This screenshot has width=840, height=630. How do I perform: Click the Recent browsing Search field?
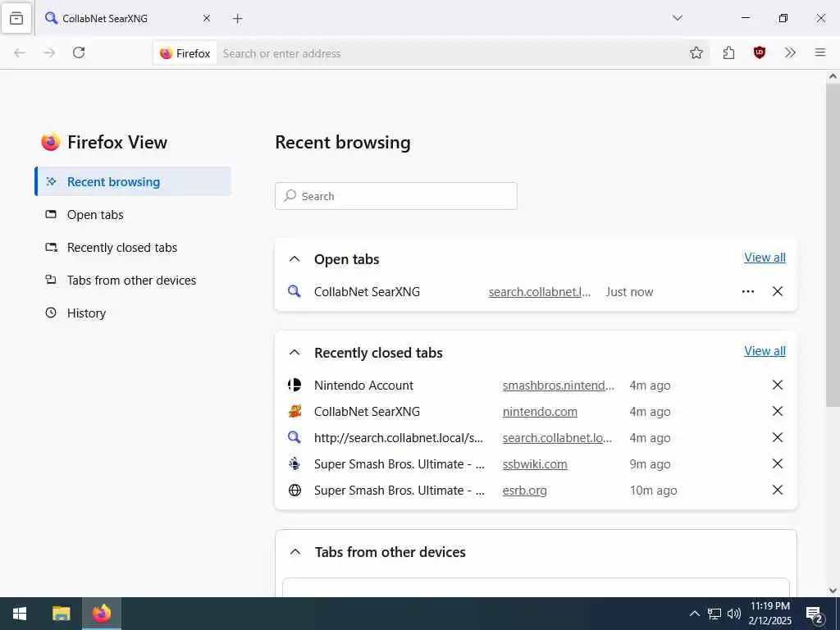click(x=396, y=196)
